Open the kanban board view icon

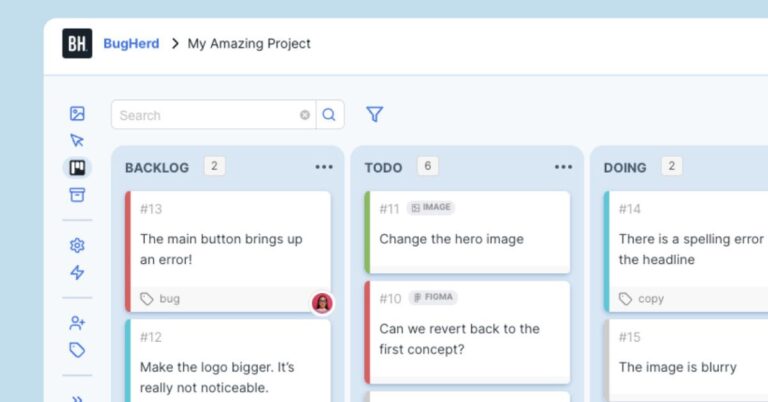77,168
